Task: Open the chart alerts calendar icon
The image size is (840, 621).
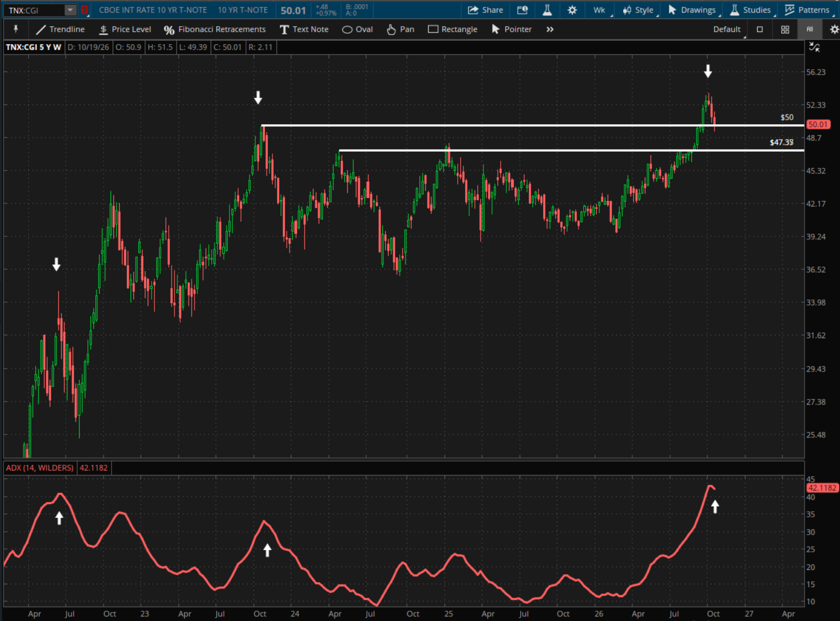Action: [522, 10]
